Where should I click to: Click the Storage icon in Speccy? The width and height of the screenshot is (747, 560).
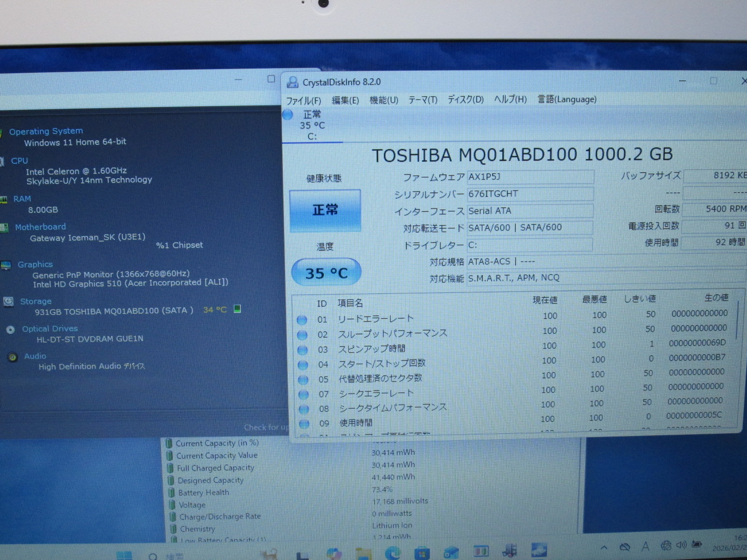tap(8, 301)
